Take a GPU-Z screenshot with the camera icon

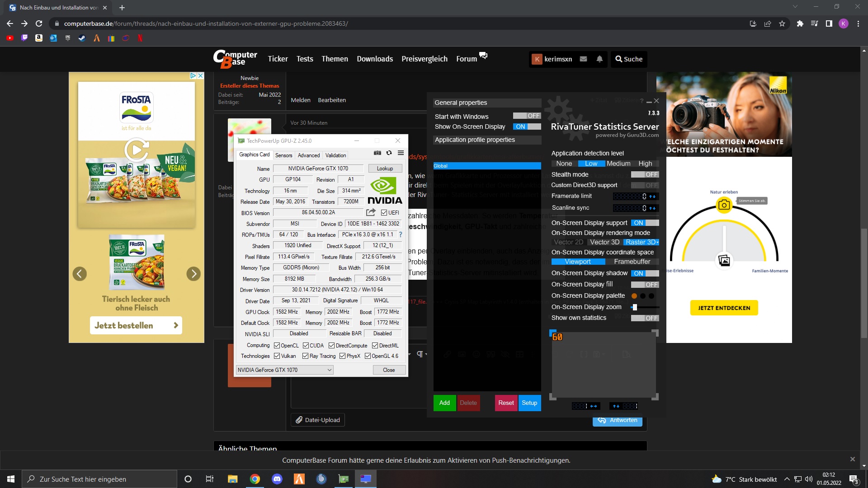[x=377, y=153]
